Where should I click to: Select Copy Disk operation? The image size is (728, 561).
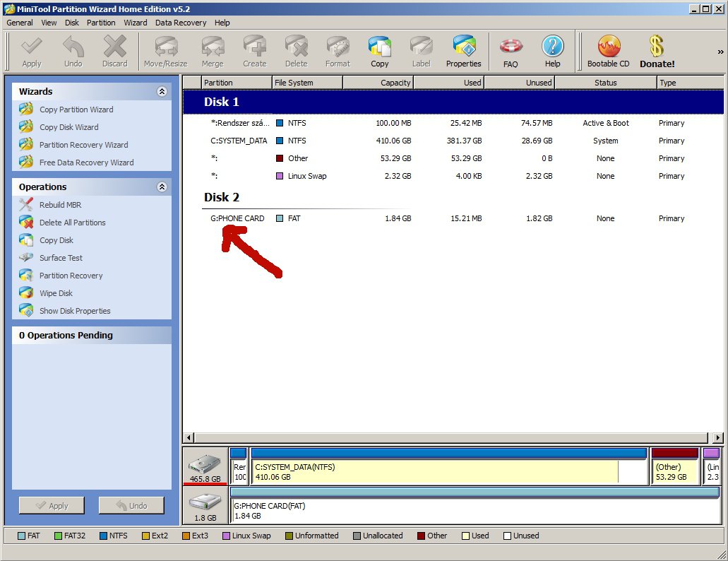tap(56, 240)
